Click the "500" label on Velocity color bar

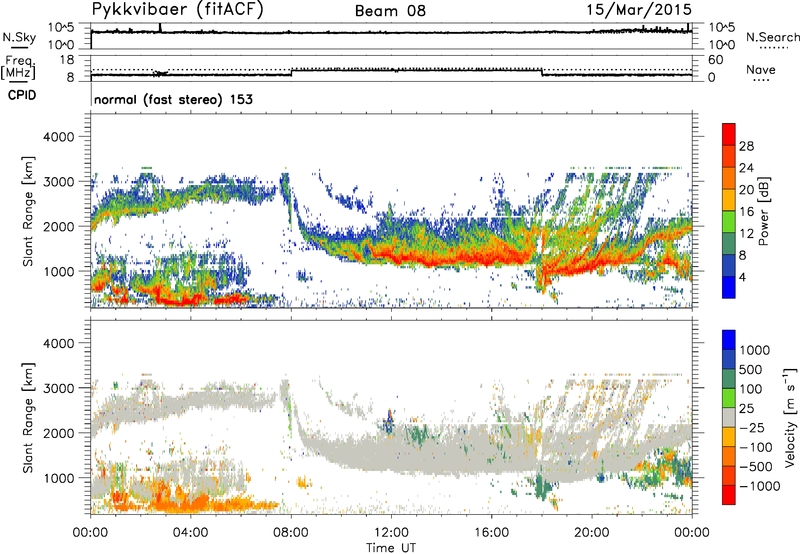coord(751,370)
